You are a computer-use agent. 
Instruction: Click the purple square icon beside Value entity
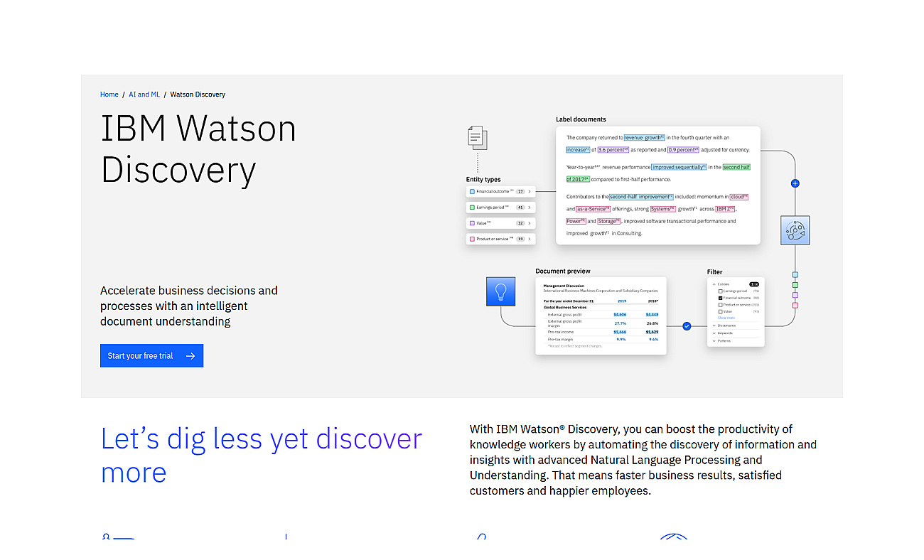pyautogui.click(x=472, y=223)
